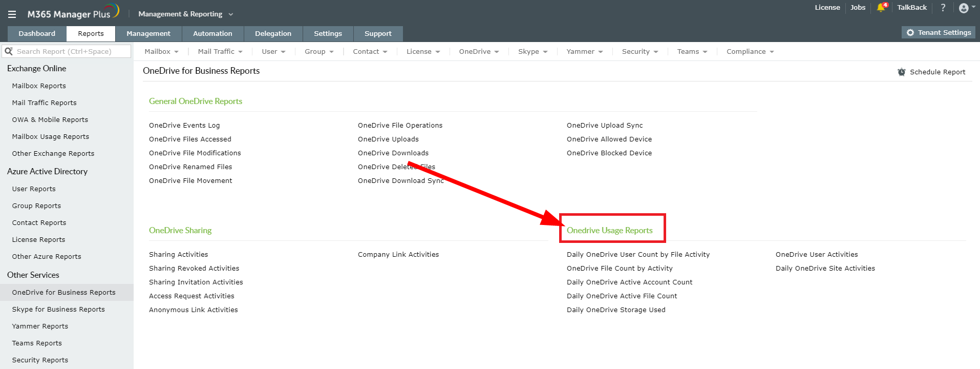Expand the Contact report dropdown
The image size is (980, 369).
tap(370, 52)
